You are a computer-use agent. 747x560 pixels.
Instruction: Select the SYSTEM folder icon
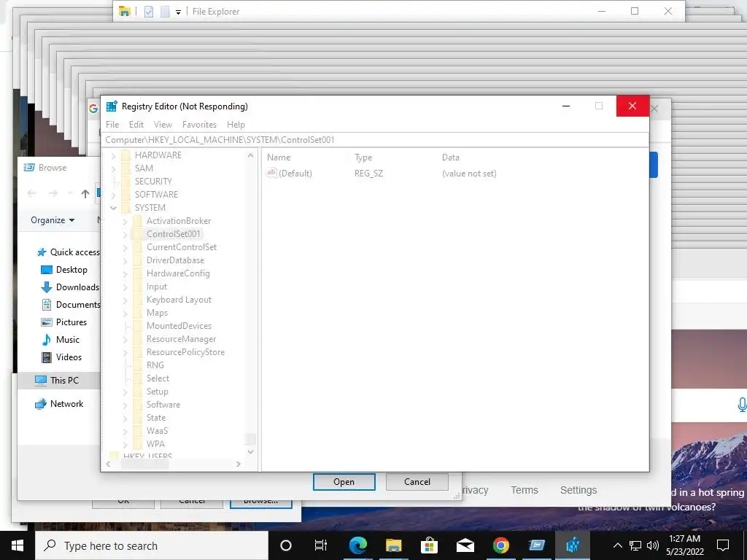pyautogui.click(x=126, y=208)
